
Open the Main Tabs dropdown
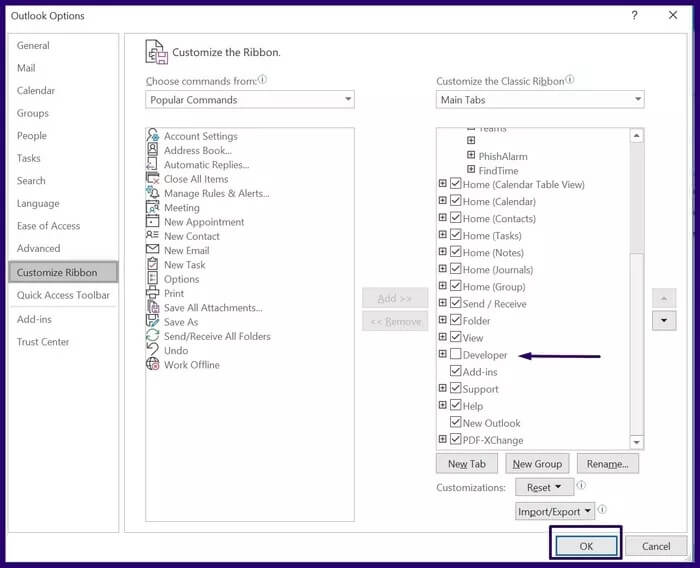pyautogui.click(x=540, y=100)
